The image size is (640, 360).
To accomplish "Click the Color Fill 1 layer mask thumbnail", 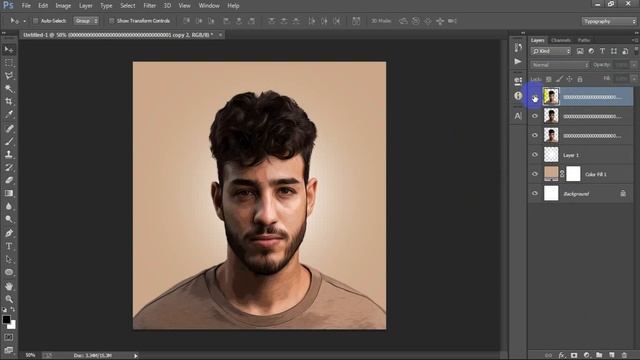I will tap(573, 174).
